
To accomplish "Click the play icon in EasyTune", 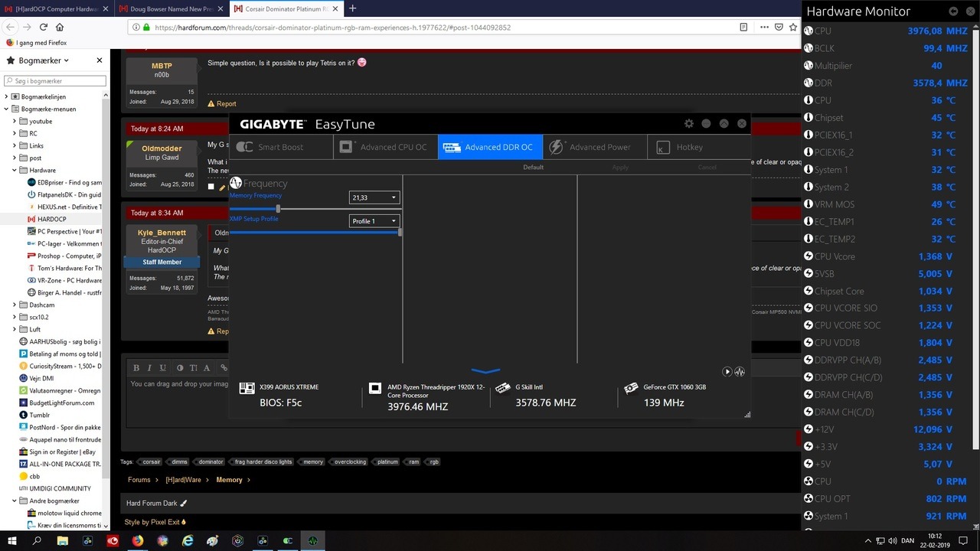I will point(727,372).
